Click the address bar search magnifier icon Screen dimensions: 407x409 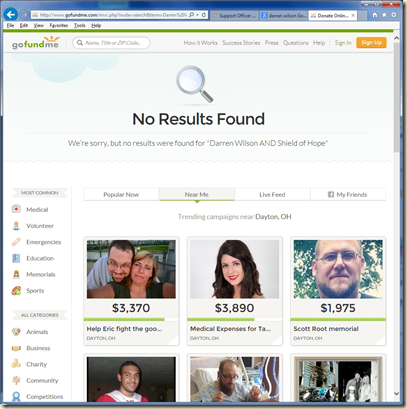pos(191,15)
